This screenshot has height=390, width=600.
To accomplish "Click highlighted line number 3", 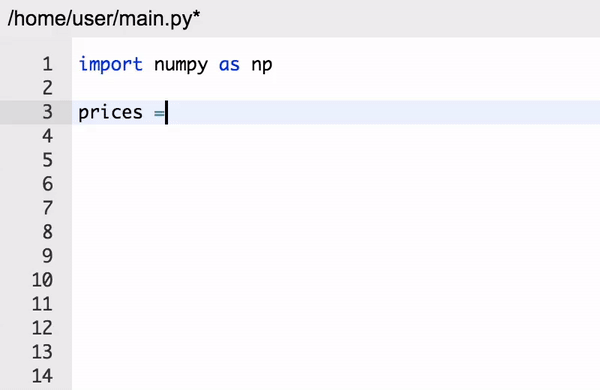I will (x=47, y=112).
